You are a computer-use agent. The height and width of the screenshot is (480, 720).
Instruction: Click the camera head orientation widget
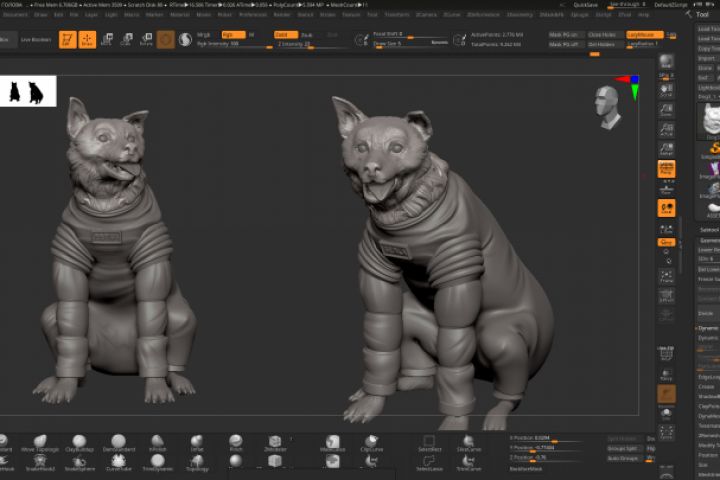coord(607,107)
